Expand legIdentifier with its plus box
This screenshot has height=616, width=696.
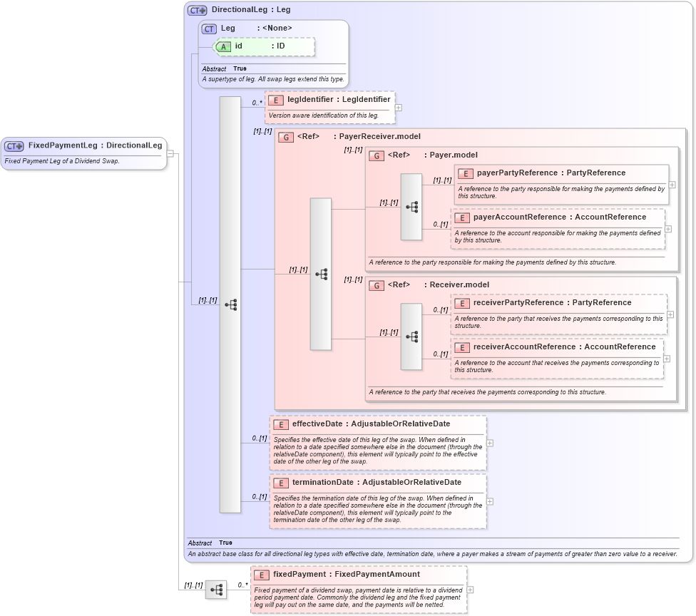tap(398, 108)
